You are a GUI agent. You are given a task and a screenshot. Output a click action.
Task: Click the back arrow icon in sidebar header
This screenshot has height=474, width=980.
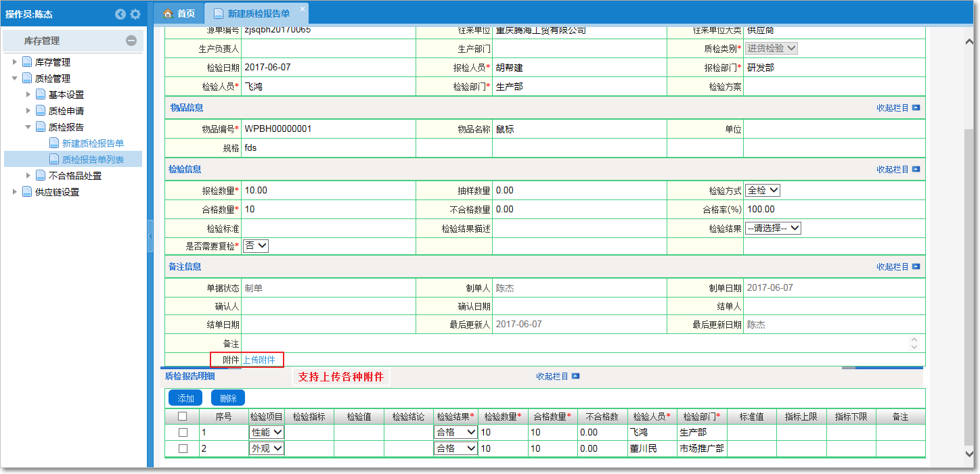(x=120, y=14)
